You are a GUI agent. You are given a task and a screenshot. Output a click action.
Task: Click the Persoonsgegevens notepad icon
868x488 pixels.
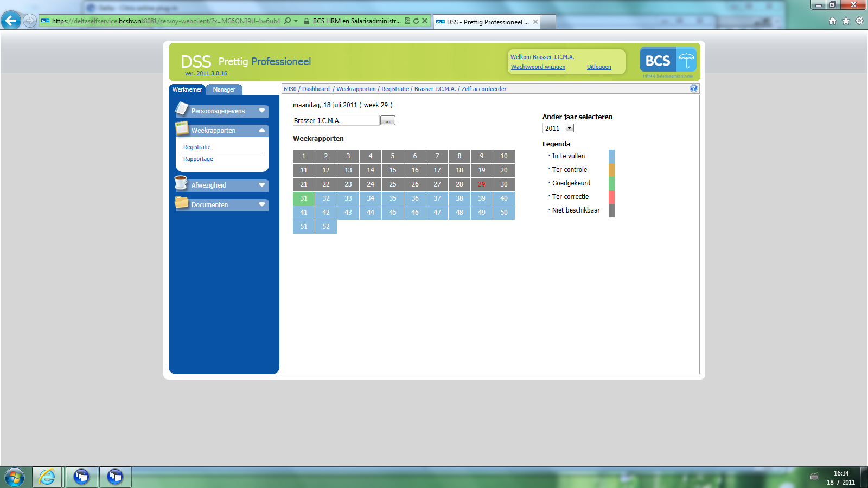point(182,109)
